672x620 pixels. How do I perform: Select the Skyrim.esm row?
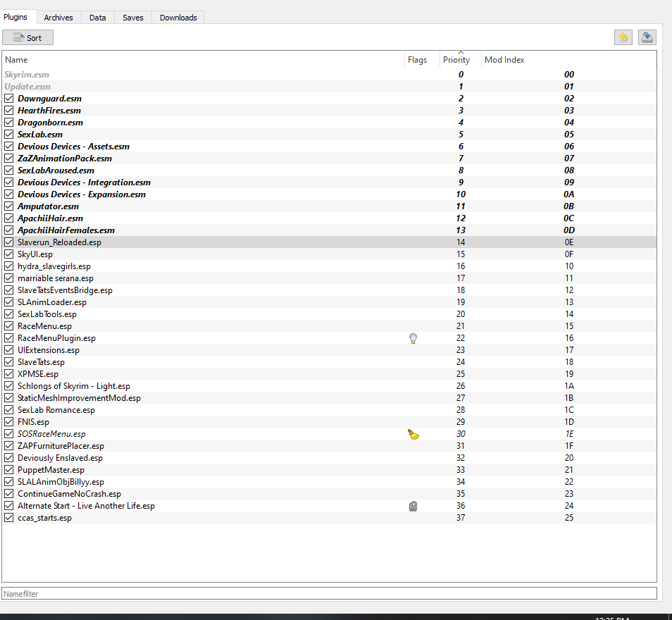329,75
